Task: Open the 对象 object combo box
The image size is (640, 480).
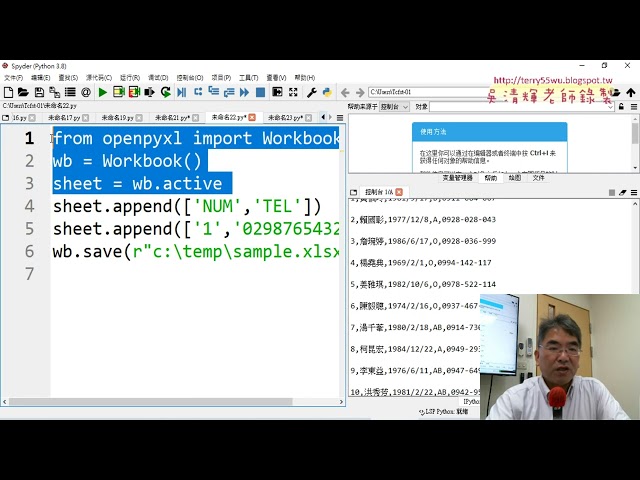Action: pyautogui.click(x=522, y=107)
